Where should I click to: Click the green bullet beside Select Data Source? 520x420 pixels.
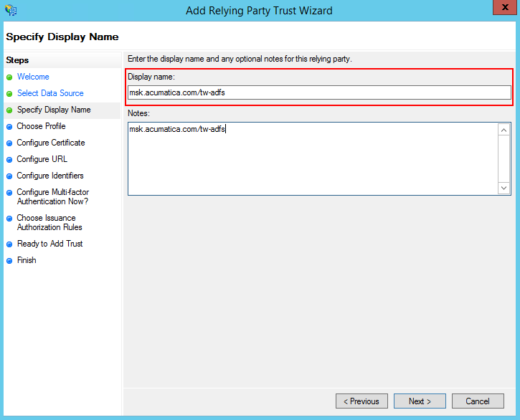(x=9, y=94)
